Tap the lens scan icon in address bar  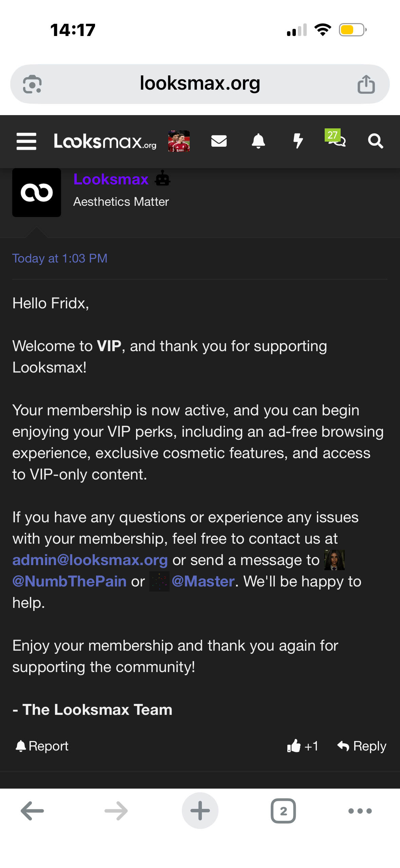point(32,84)
